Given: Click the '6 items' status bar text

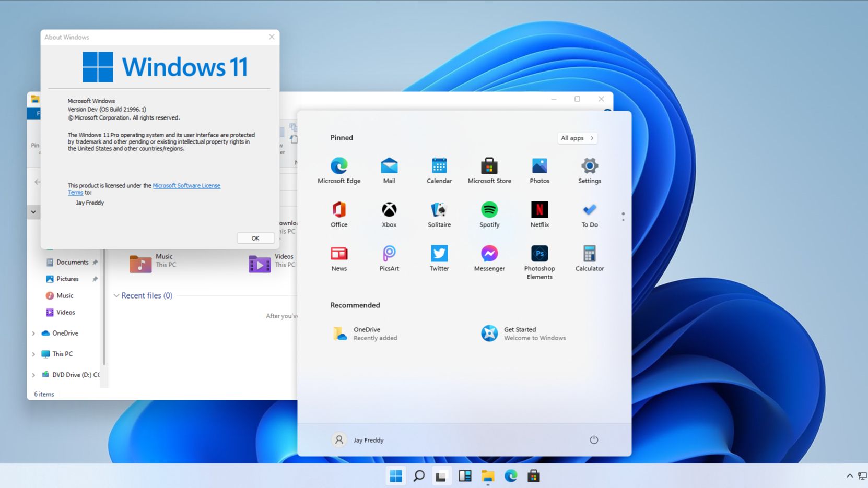Looking at the screenshot, I should click(44, 395).
